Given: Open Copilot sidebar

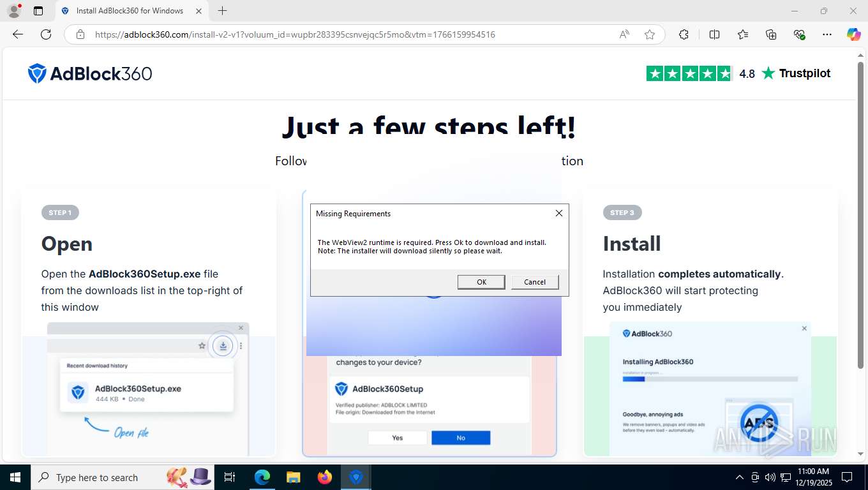Looking at the screenshot, I should 854,34.
